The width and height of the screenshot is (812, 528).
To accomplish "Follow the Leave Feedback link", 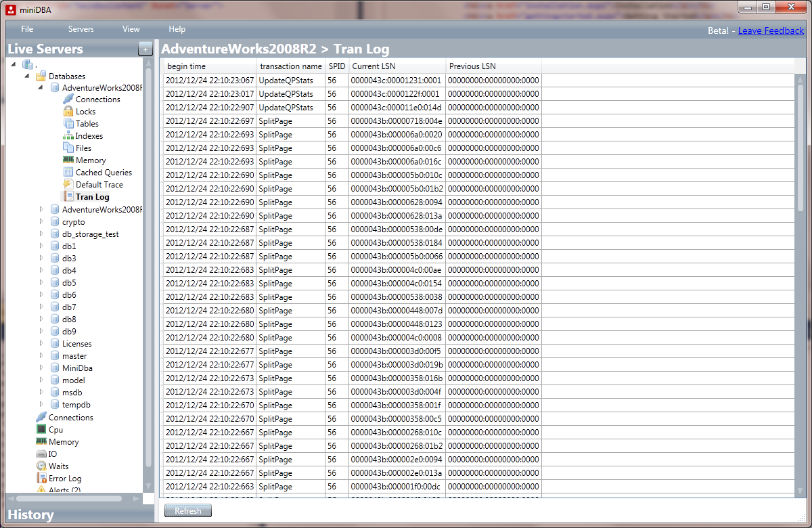I will click(771, 30).
